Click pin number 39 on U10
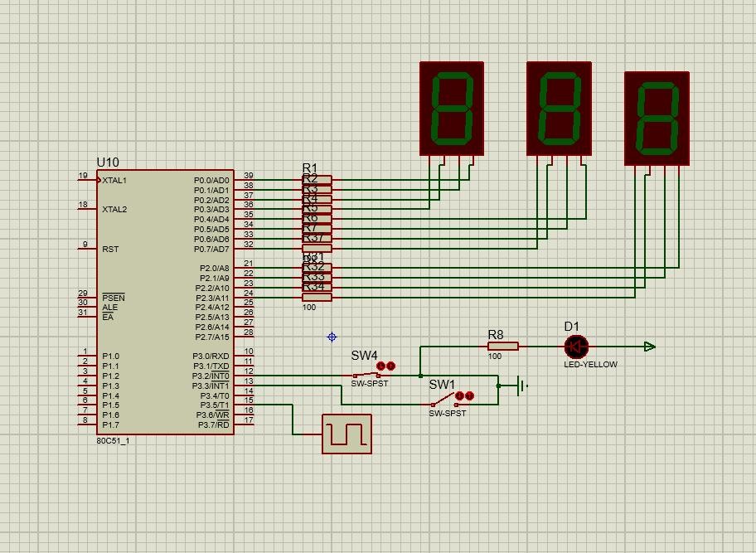Image resolution: width=756 pixels, height=553 pixels. point(249,176)
